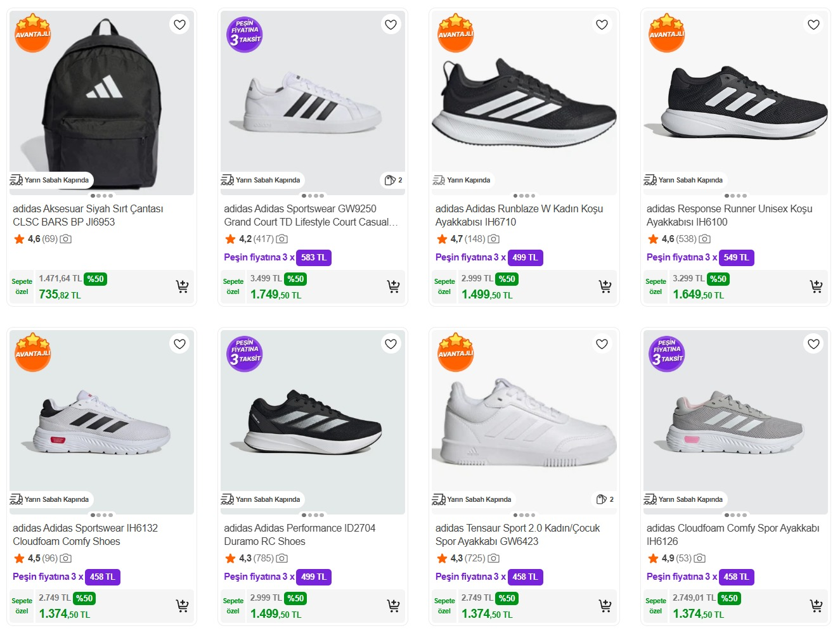Viewport: 840px width, 633px height.
Task: Click the 583 TL installment badge
Action: point(314,257)
